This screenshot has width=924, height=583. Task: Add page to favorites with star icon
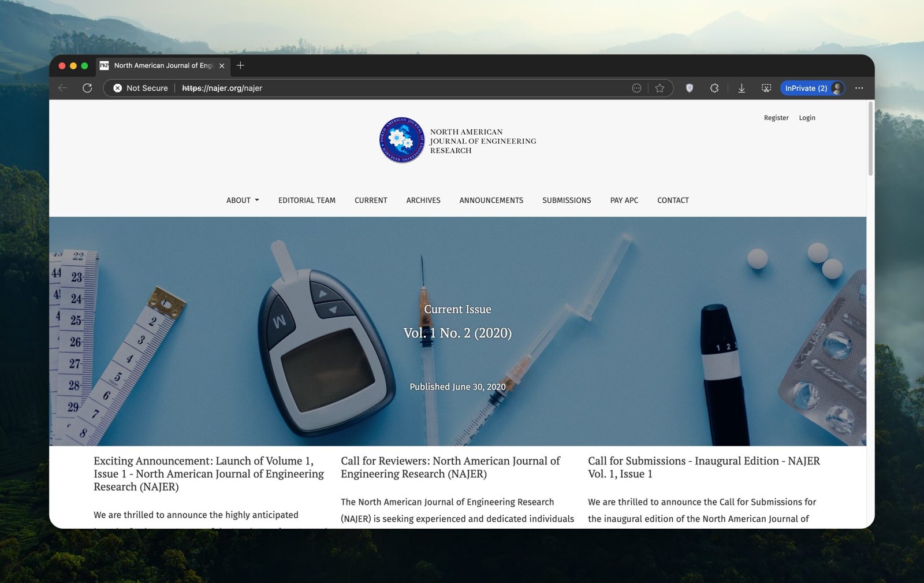click(x=660, y=88)
